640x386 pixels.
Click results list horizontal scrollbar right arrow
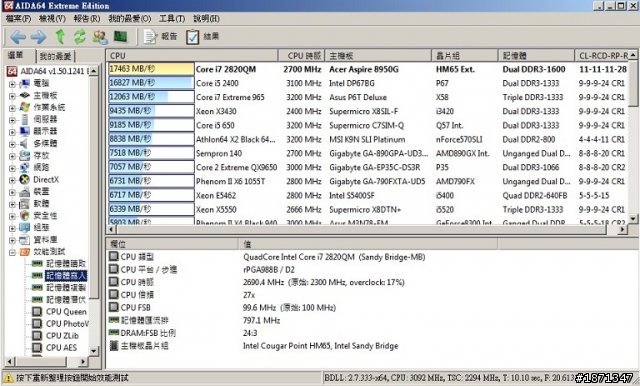click(x=622, y=230)
